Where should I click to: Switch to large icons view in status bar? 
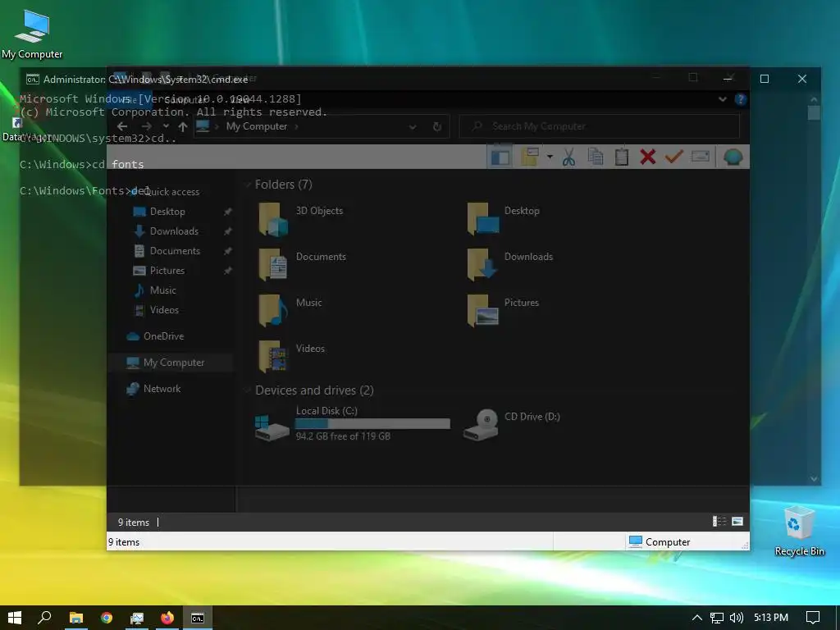point(737,521)
